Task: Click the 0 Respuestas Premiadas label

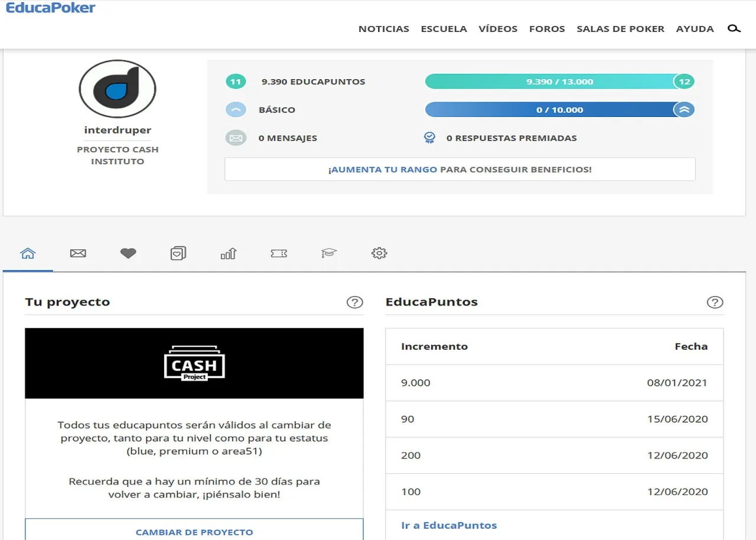Action: (x=511, y=138)
